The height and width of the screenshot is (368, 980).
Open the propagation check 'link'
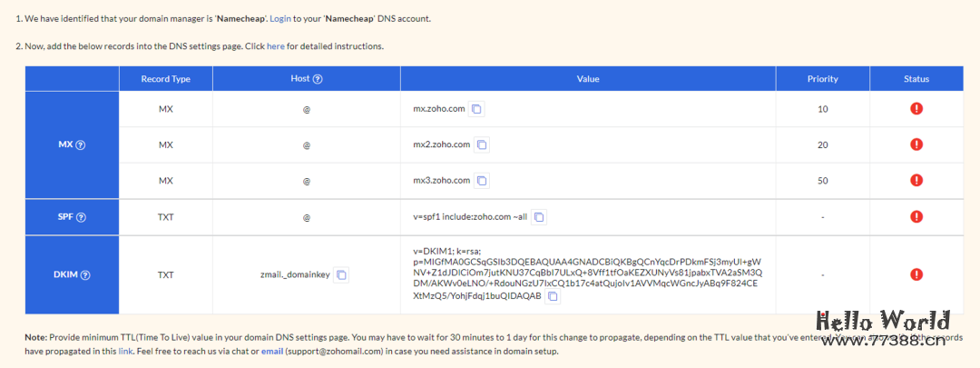coord(125,351)
